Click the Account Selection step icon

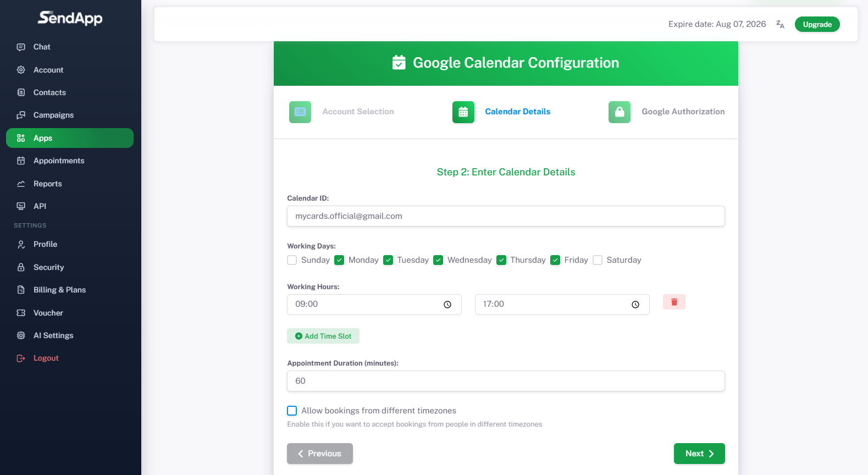300,112
